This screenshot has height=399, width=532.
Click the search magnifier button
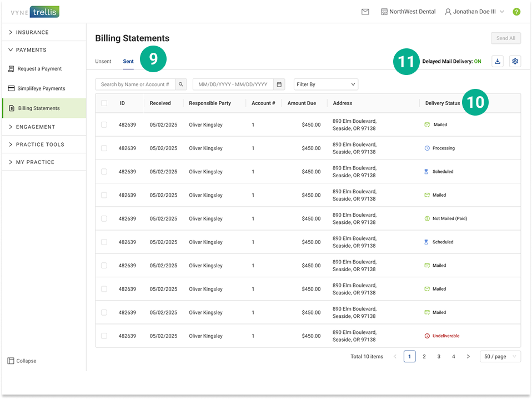click(181, 84)
